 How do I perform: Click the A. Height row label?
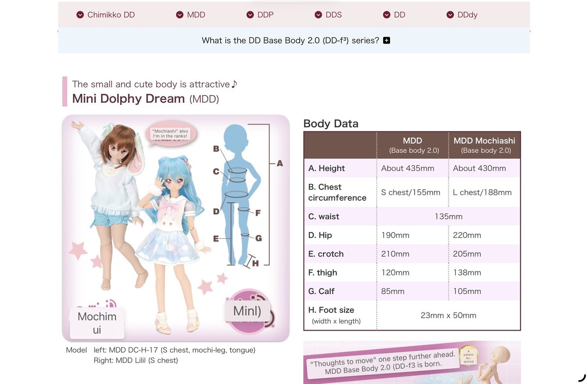click(x=327, y=168)
